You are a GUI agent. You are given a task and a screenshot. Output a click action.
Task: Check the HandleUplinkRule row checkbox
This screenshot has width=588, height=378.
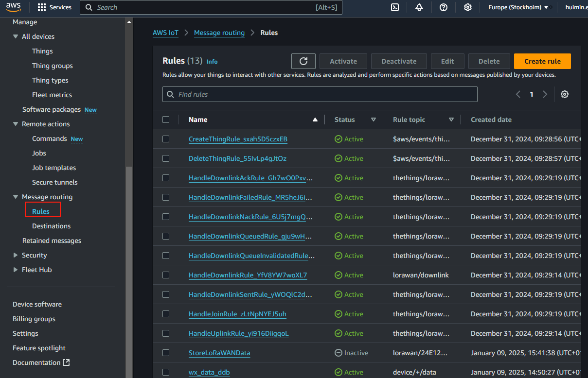tap(166, 333)
